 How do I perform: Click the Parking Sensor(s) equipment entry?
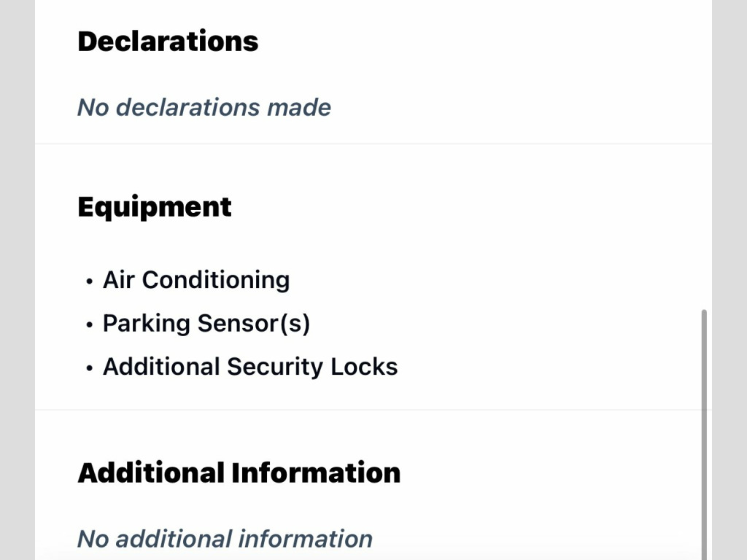click(x=206, y=323)
